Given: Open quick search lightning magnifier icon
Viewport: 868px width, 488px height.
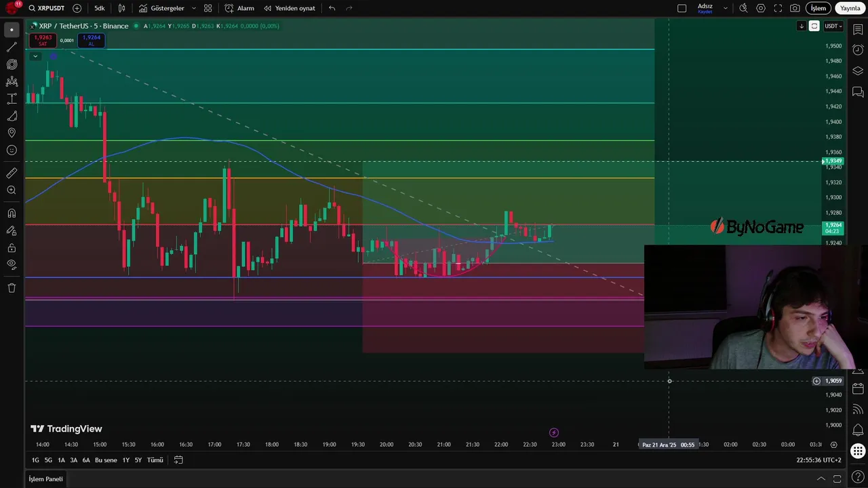Looking at the screenshot, I should (x=743, y=8).
